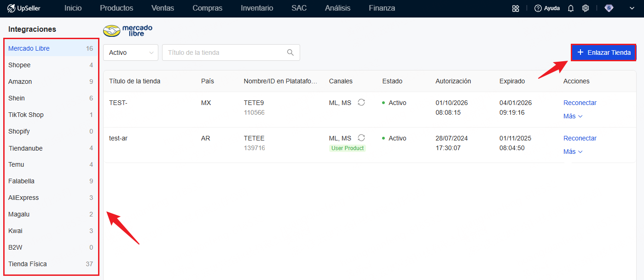Expand the account chevron in top bar

632,8
